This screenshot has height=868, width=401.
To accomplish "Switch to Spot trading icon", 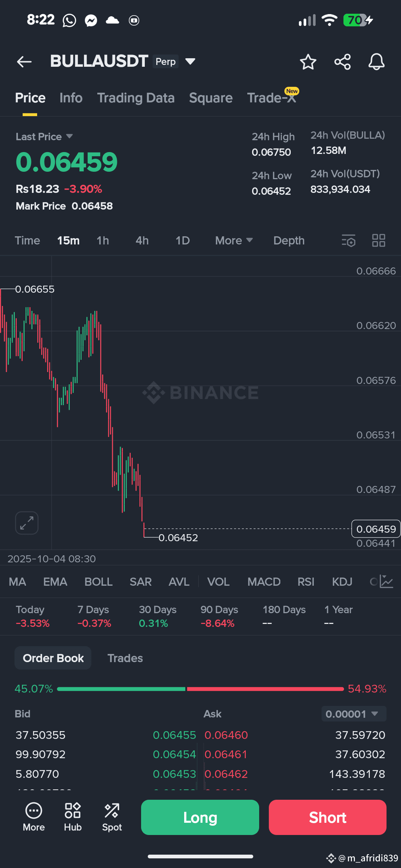I will tap(112, 817).
